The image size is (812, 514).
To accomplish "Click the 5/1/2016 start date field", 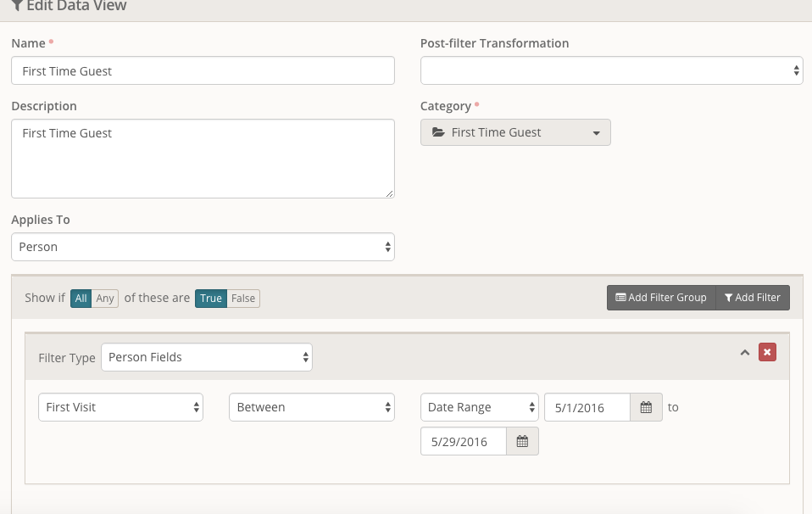I will [x=587, y=407].
